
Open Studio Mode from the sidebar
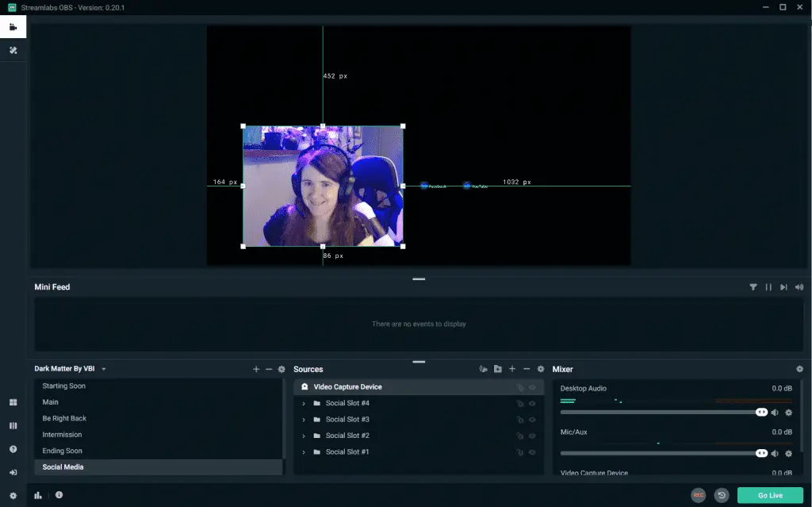point(13,425)
